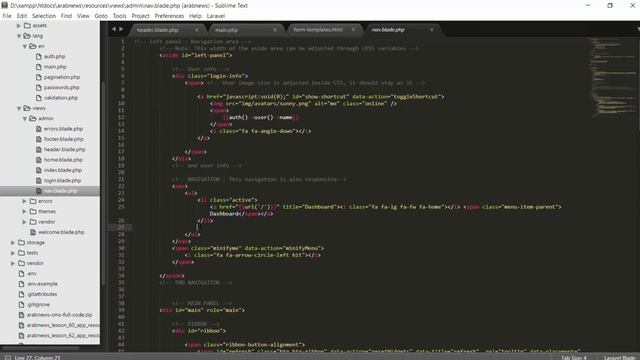This screenshot has width=640, height=360.
Task: Collapse the views folder
Action: point(19,108)
